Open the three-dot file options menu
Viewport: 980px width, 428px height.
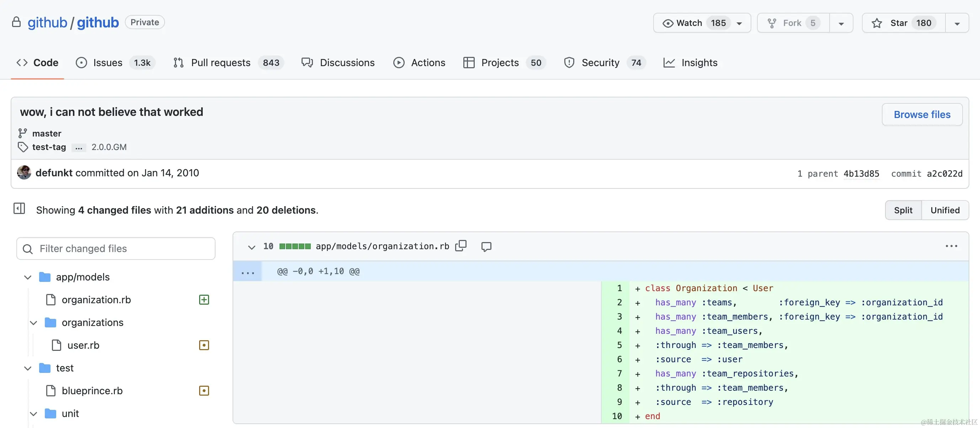[951, 246]
